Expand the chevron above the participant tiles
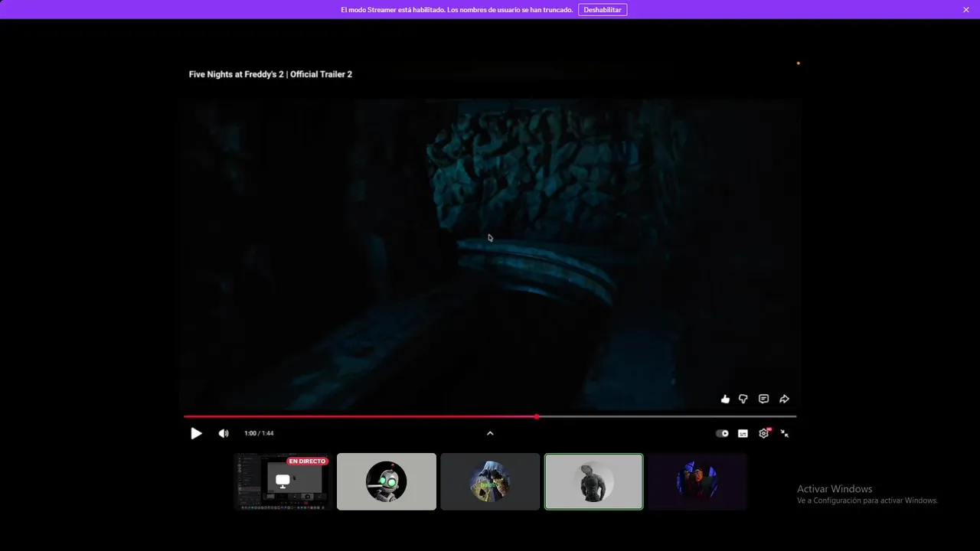This screenshot has height=551, width=980. tap(490, 433)
